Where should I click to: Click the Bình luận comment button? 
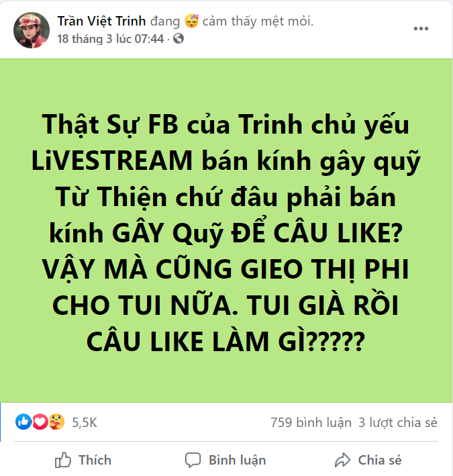(x=226, y=460)
